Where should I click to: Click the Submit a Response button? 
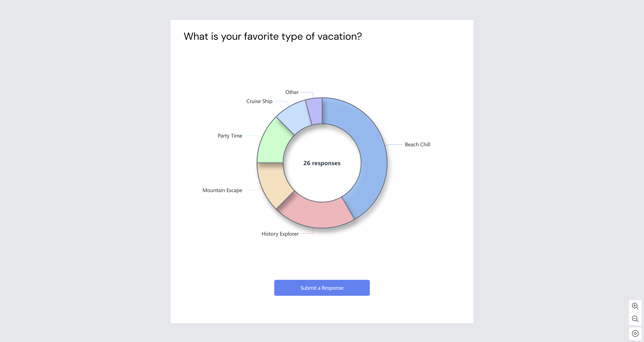click(x=322, y=288)
